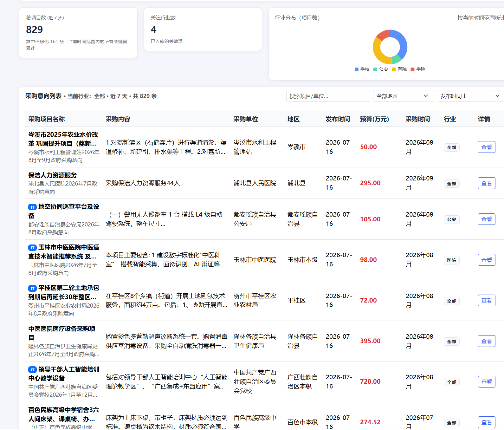Click the search project/unit input field
Screen dimensions: 504x430
tap(328, 96)
